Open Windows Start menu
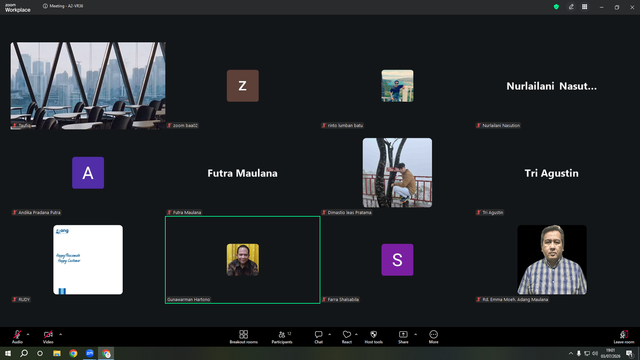Image resolution: width=640 pixels, height=360 pixels. pos(8,353)
